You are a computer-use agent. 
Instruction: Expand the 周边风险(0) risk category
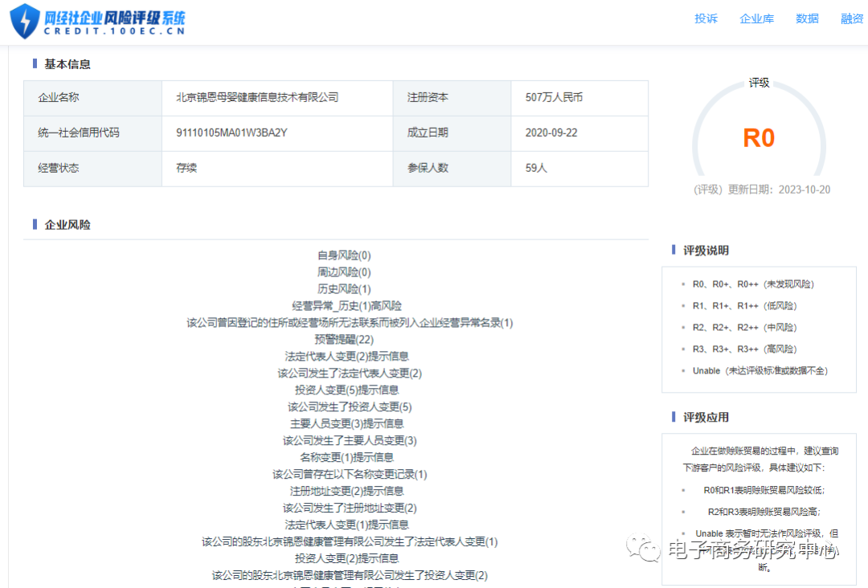(343, 272)
